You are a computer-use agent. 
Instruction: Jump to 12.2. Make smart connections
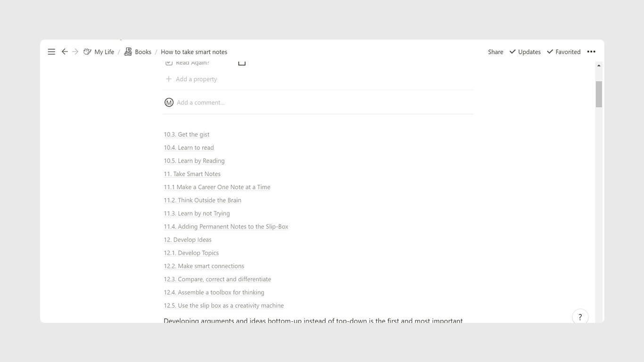[204, 266]
